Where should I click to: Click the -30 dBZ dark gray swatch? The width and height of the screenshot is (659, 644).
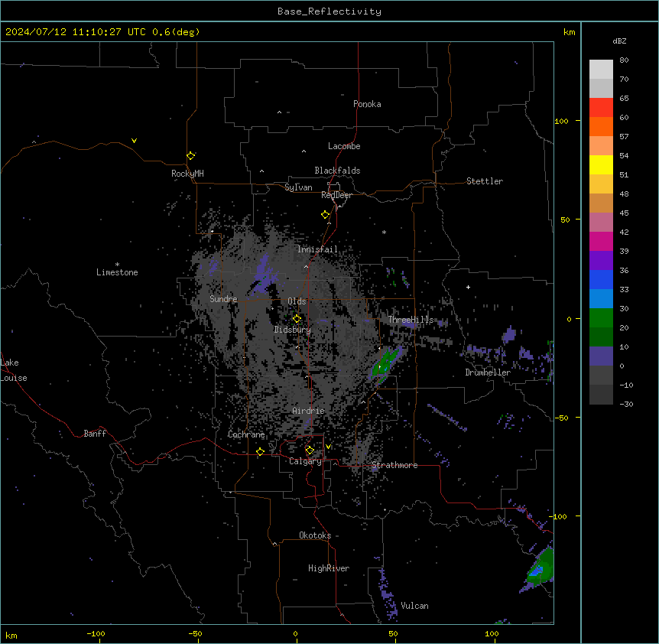(601, 395)
